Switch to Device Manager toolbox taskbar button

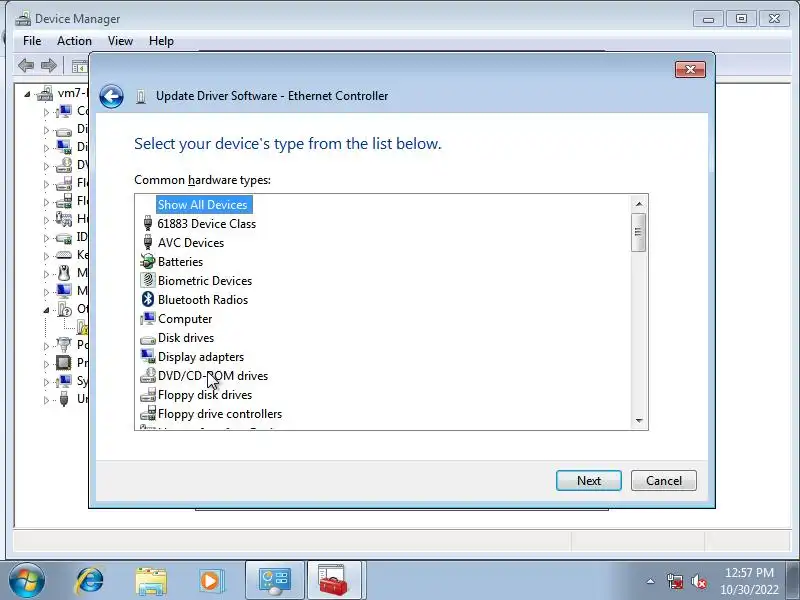click(334, 581)
